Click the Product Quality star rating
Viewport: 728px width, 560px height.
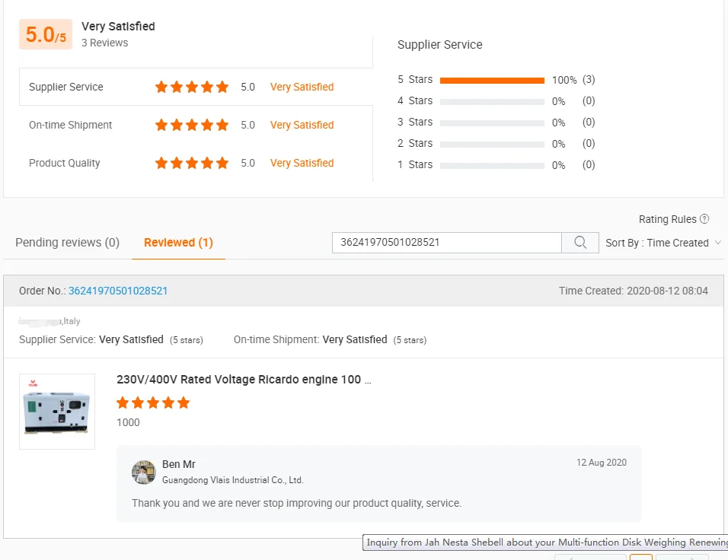click(x=192, y=163)
